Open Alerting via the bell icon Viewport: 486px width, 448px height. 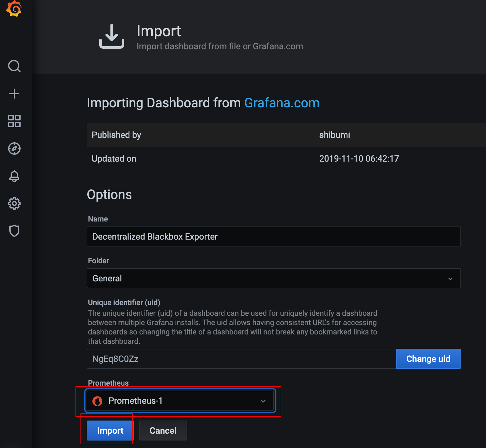pyautogui.click(x=14, y=176)
